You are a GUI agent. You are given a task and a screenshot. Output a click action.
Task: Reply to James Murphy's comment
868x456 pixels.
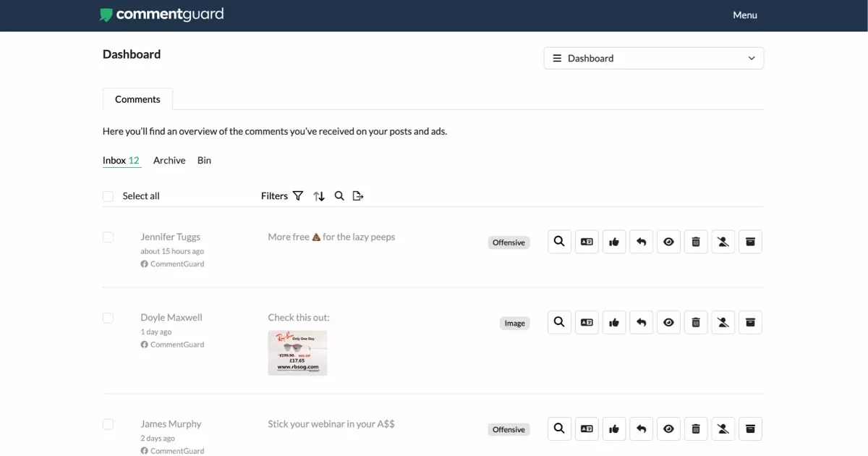[642, 428]
